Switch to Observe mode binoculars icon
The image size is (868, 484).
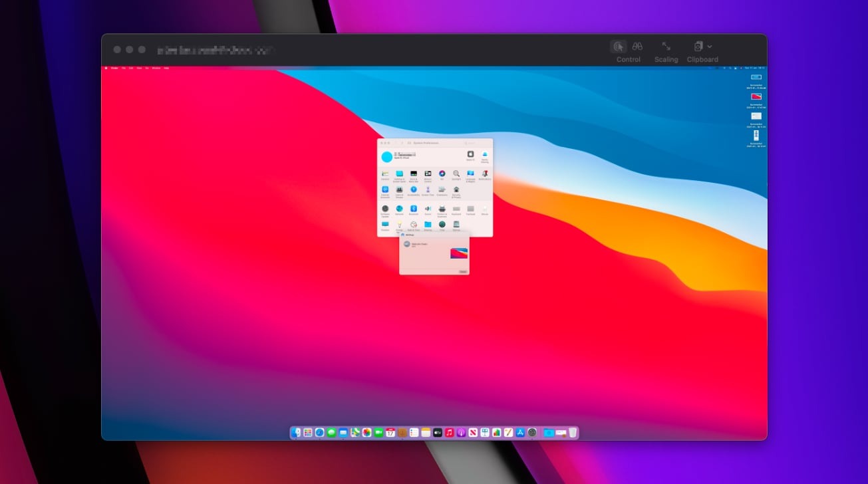637,47
